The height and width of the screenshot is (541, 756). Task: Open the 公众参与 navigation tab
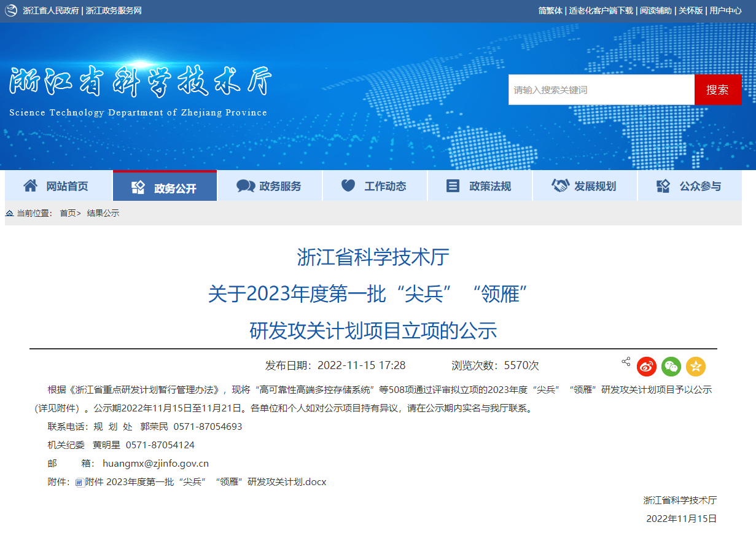click(x=690, y=186)
